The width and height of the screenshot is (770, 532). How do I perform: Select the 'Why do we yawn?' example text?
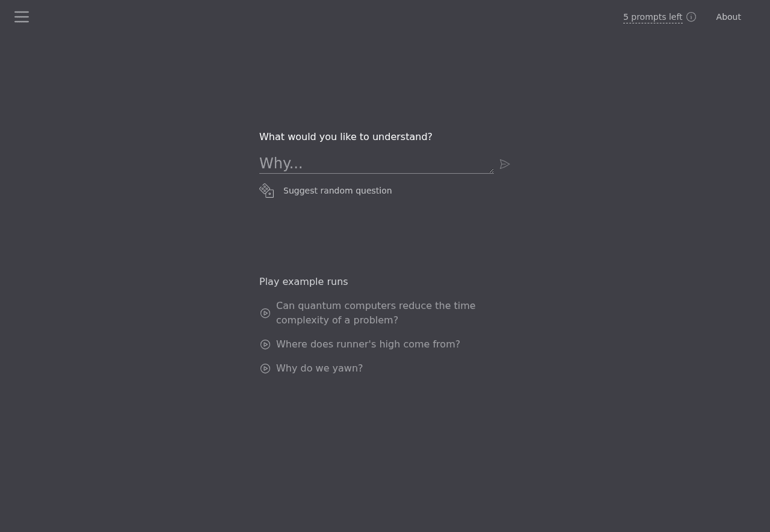319,368
